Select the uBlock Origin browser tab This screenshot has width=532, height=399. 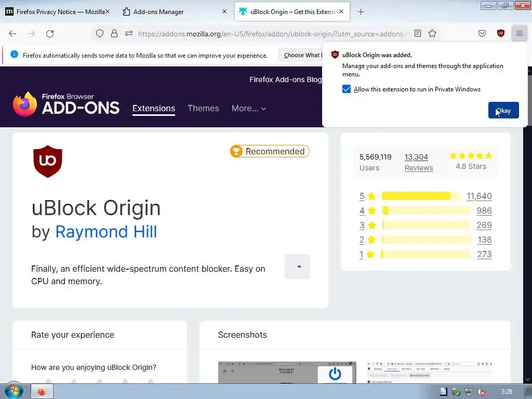pos(292,12)
